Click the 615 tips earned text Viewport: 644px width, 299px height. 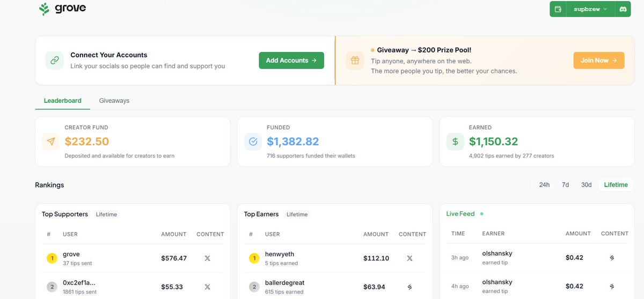click(x=284, y=292)
